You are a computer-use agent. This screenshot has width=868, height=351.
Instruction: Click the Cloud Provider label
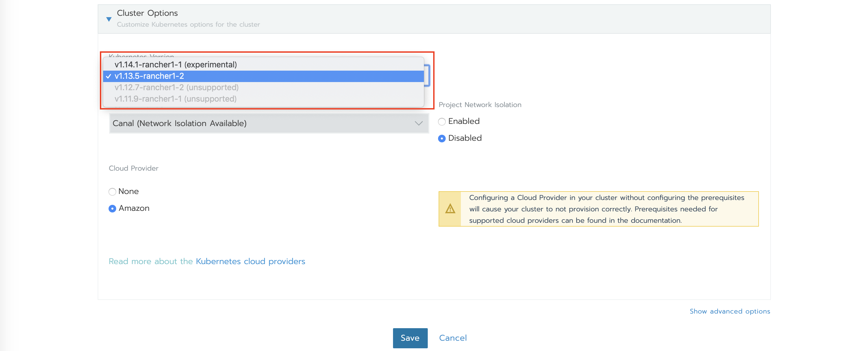pos(134,168)
